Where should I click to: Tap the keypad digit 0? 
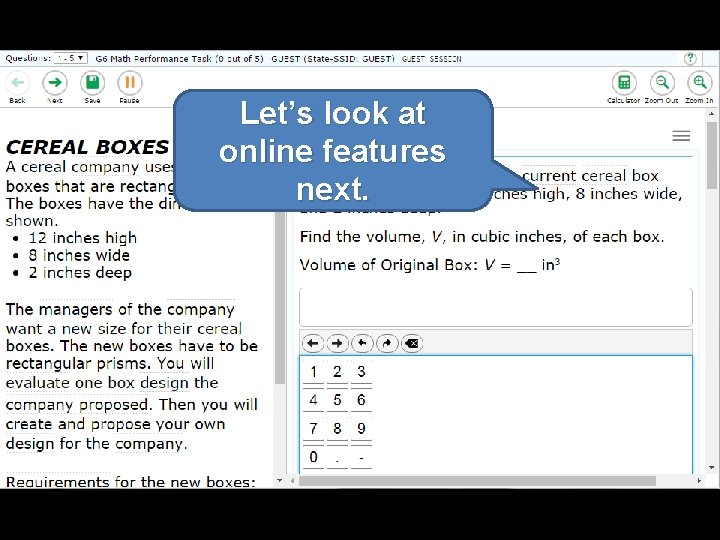[313, 457]
